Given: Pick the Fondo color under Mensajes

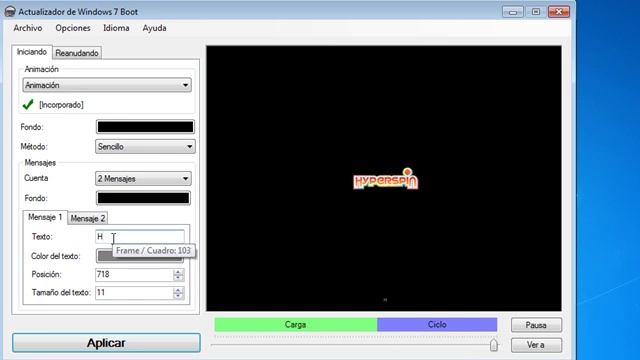Looking at the screenshot, I should (143, 198).
